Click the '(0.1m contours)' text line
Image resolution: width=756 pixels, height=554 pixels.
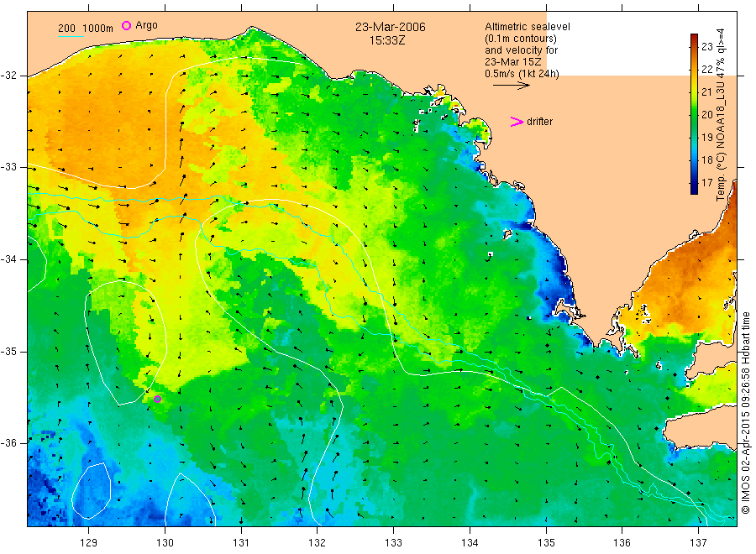pos(521,39)
